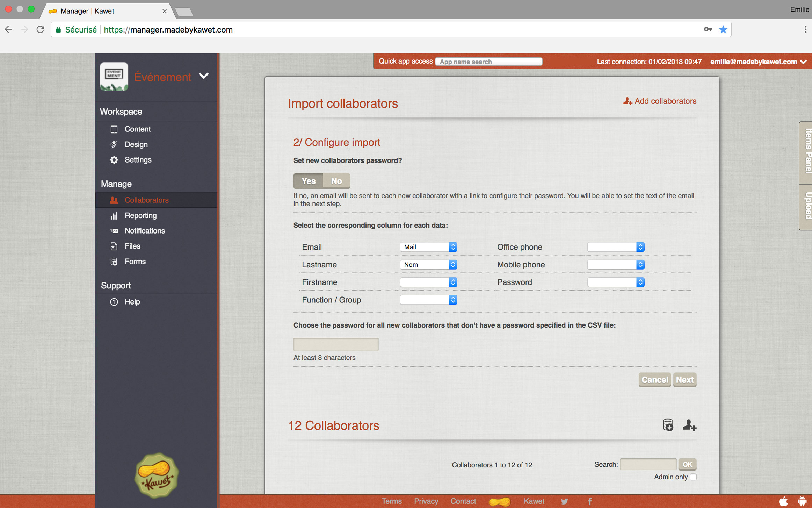Select No for new collaborators password
This screenshot has width=812, height=508.
tap(336, 181)
